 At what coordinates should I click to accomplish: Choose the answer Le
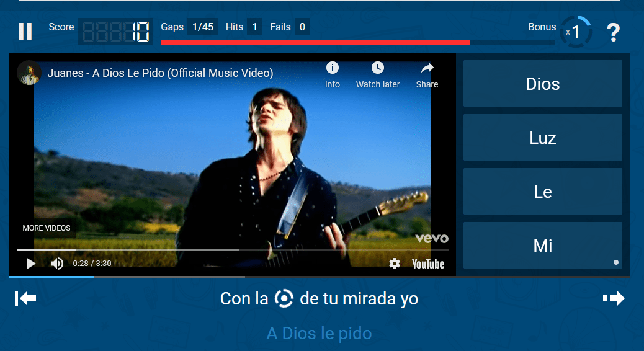coord(542,191)
